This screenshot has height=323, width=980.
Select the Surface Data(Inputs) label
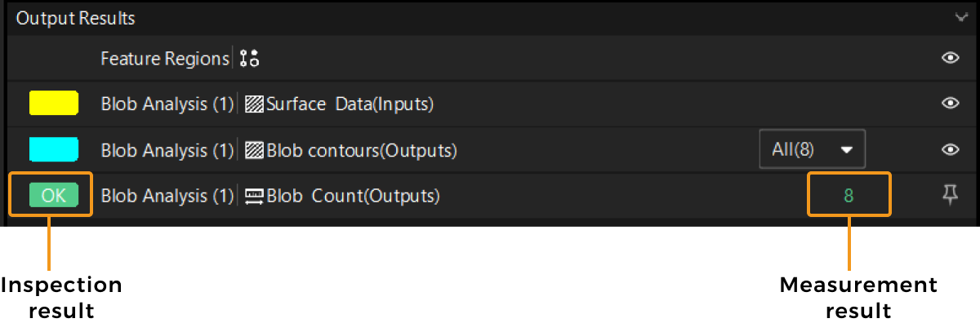click(x=350, y=104)
